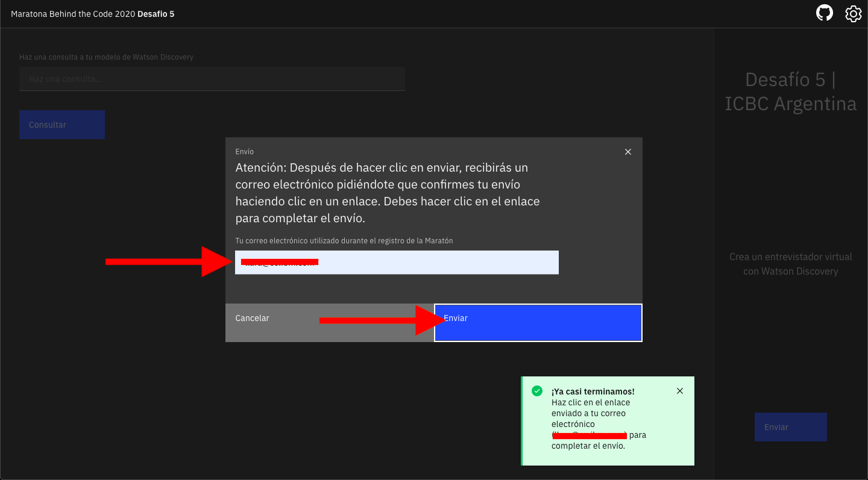The width and height of the screenshot is (868, 480).
Task: Click the Enviar button in the right sidebar
Action: [791, 427]
